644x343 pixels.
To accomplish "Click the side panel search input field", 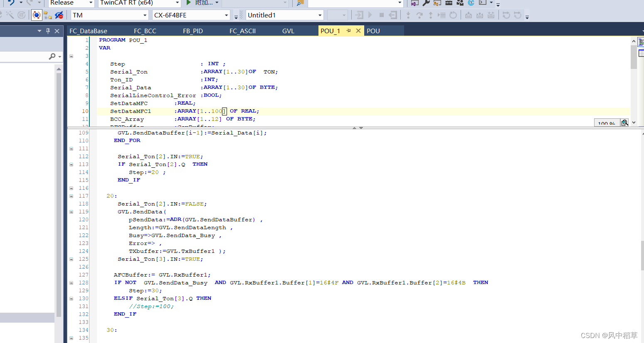I will [x=24, y=56].
